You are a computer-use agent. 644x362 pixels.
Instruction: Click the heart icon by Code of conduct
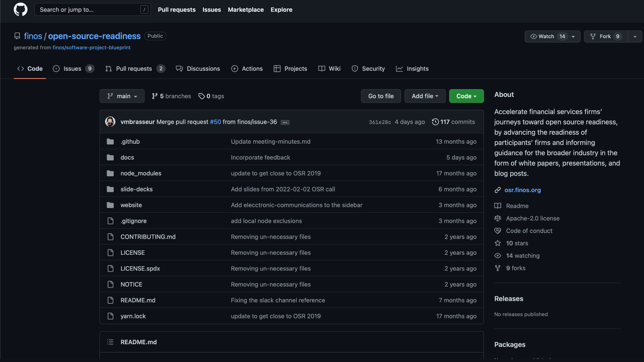point(497,231)
